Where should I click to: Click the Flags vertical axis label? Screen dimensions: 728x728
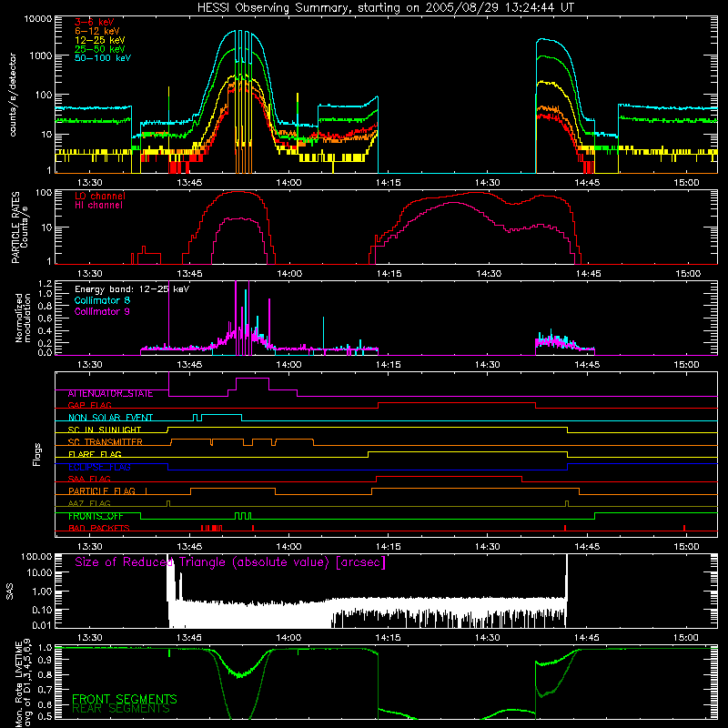(37, 454)
